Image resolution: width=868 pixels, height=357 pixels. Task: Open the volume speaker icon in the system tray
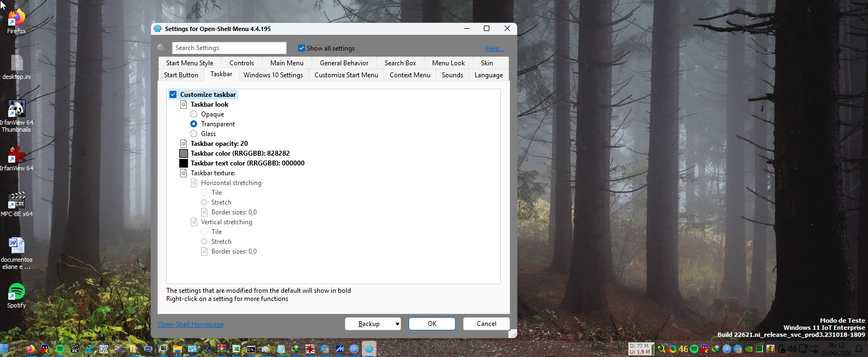[792, 349]
